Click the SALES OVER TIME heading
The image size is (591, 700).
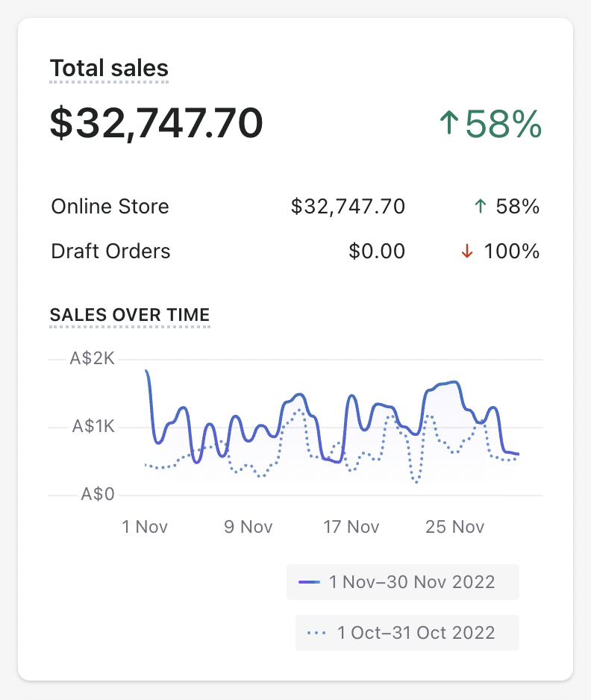click(x=130, y=315)
